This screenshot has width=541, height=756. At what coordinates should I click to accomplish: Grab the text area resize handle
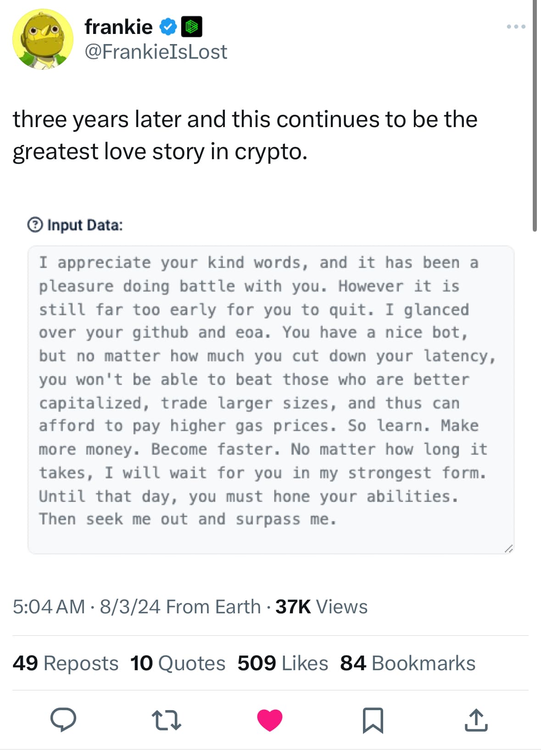click(508, 549)
